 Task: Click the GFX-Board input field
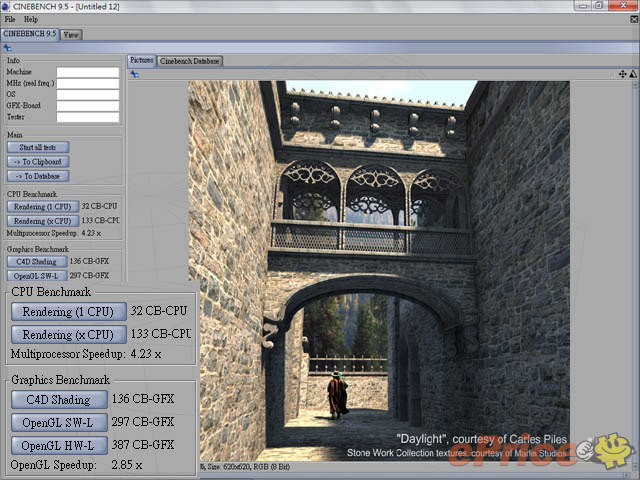point(88,106)
